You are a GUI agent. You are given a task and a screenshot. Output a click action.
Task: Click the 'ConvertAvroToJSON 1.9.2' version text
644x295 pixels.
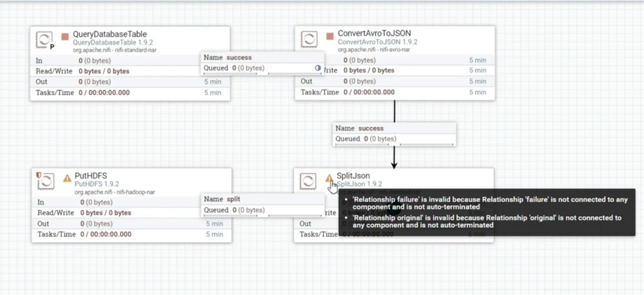click(378, 42)
